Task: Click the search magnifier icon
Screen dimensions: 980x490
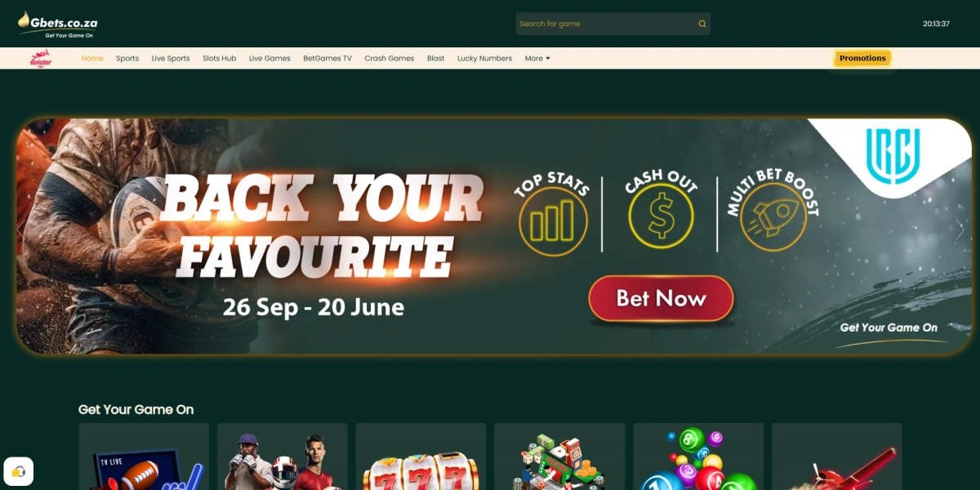Action: point(702,24)
